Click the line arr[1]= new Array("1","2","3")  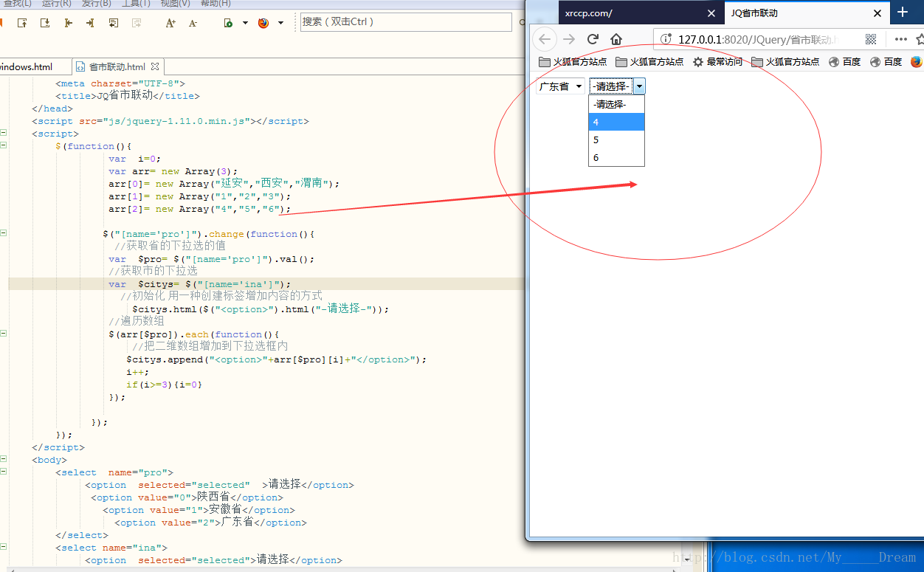200,196
